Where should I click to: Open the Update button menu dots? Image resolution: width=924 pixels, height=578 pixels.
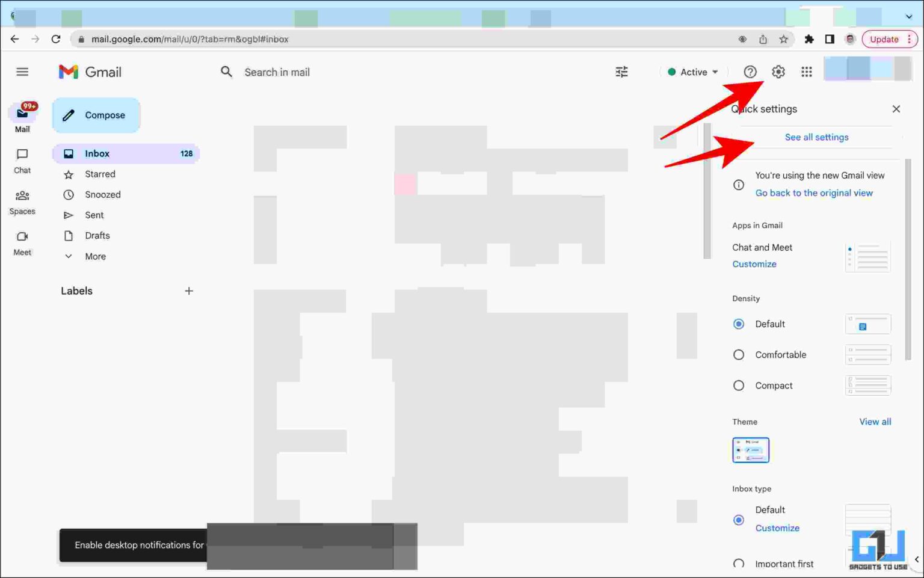pyautogui.click(x=909, y=39)
